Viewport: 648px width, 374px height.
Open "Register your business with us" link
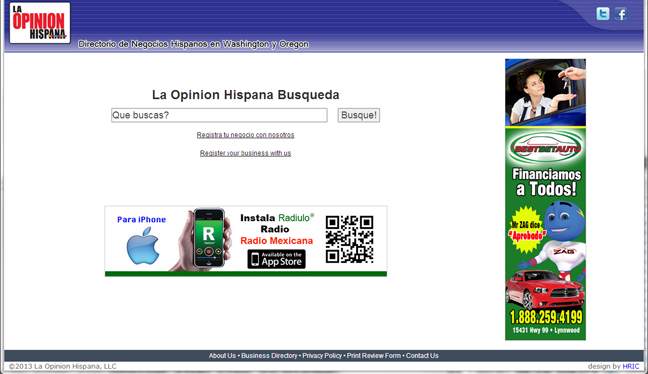[245, 153]
